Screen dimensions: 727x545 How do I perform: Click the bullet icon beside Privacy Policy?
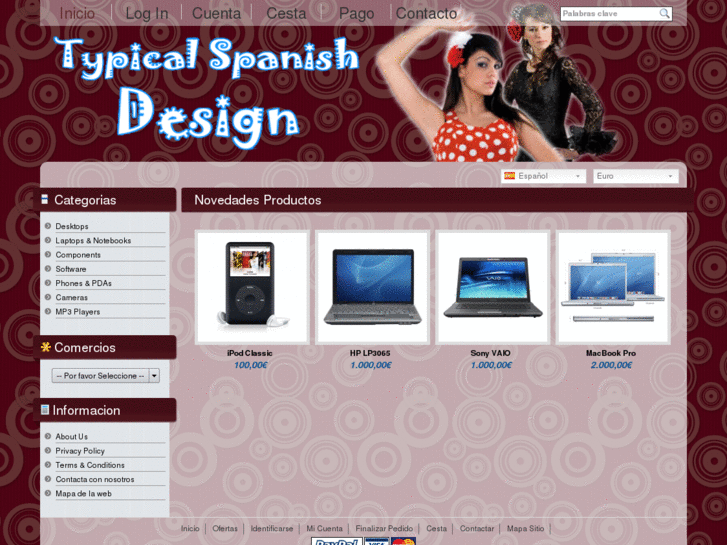coord(48,450)
